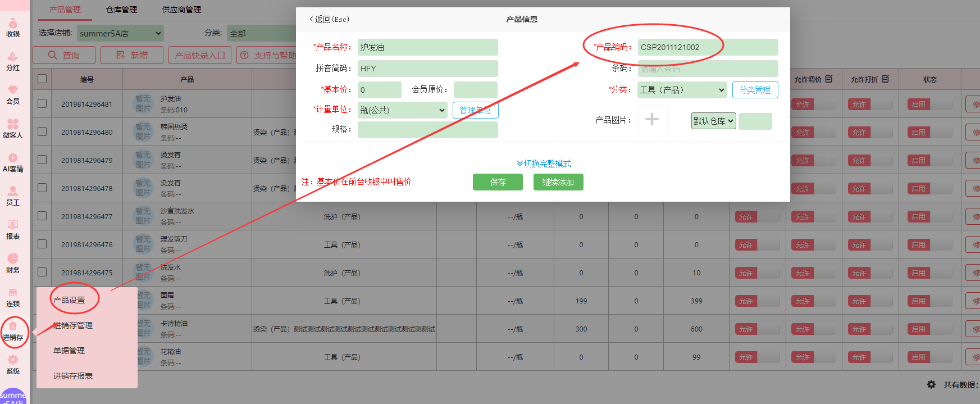Open the 报表 reports sidebar icon
The height and width of the screenshot is (404, 980).
(13, 230)
